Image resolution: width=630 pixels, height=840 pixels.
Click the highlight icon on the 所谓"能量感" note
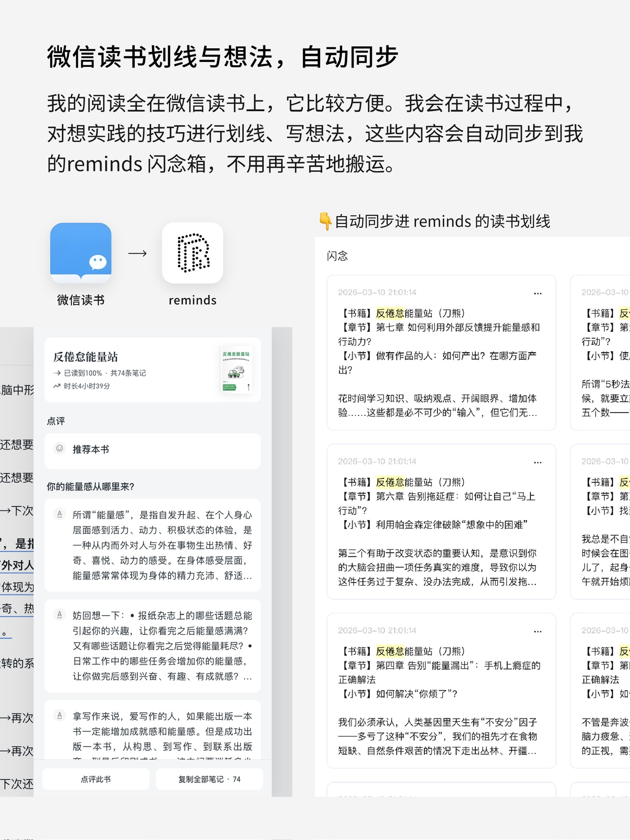click(60, 514)
